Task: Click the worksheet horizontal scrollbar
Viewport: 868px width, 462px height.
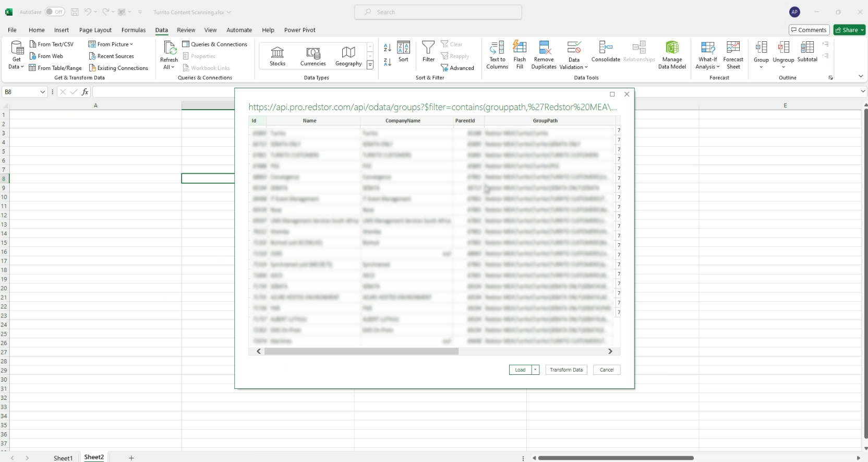Action: (x=616, y=458)
